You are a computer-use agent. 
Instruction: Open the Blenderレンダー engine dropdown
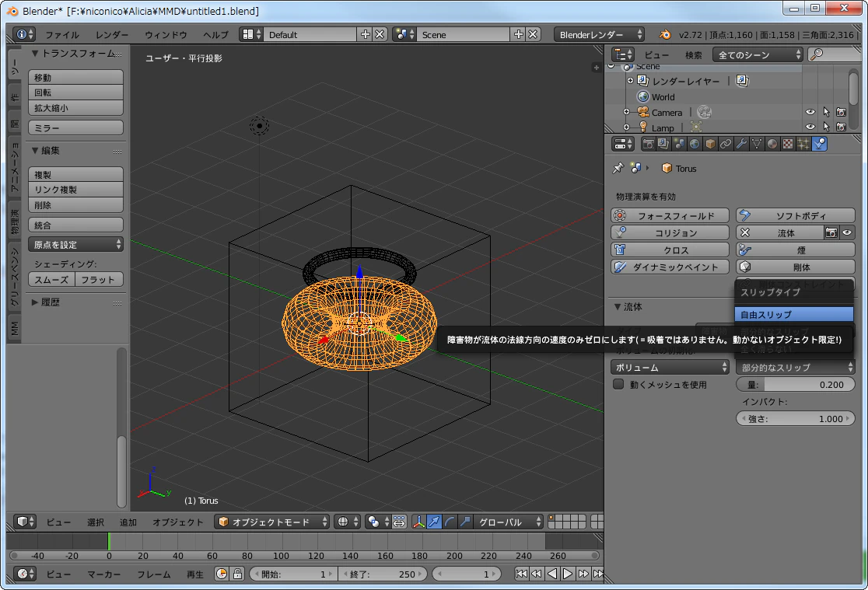pos(599,34)
